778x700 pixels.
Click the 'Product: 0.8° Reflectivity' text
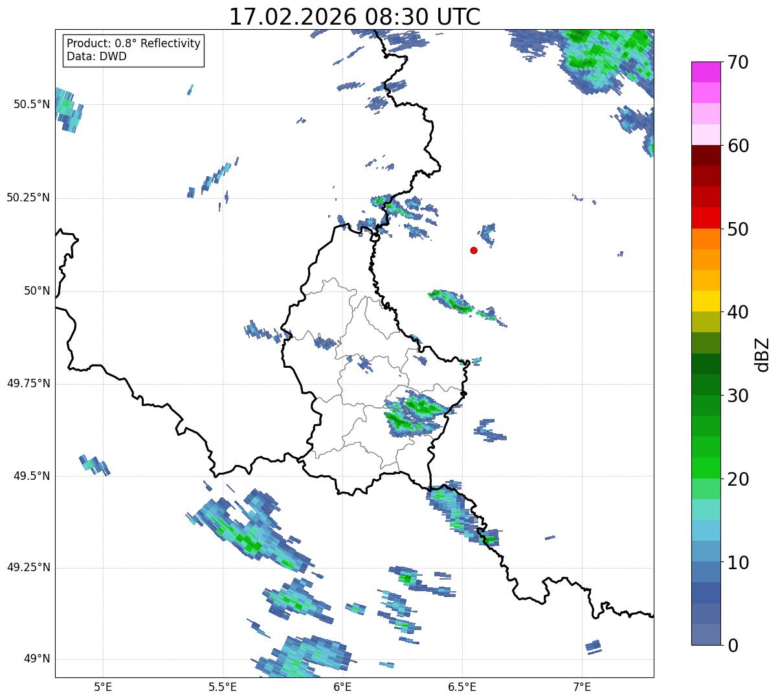coord(134,43)
